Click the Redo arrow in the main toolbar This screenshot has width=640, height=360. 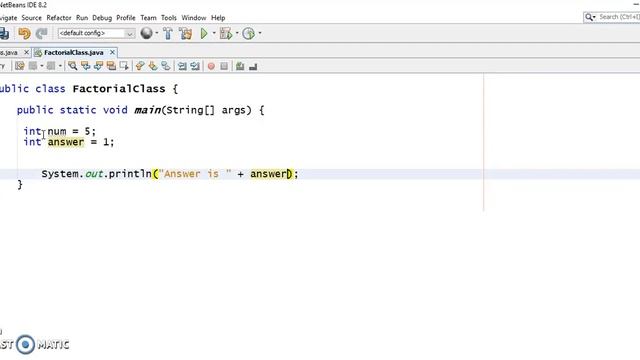[41, 33]
